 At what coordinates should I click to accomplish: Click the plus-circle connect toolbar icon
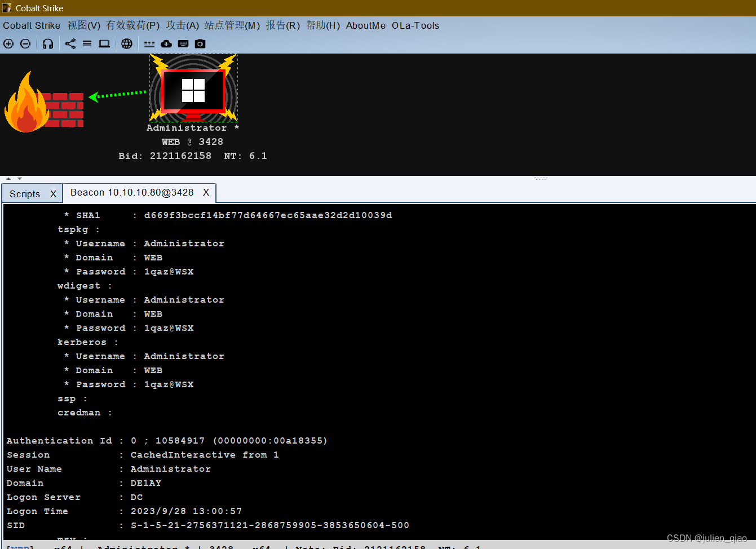(8, 43)
